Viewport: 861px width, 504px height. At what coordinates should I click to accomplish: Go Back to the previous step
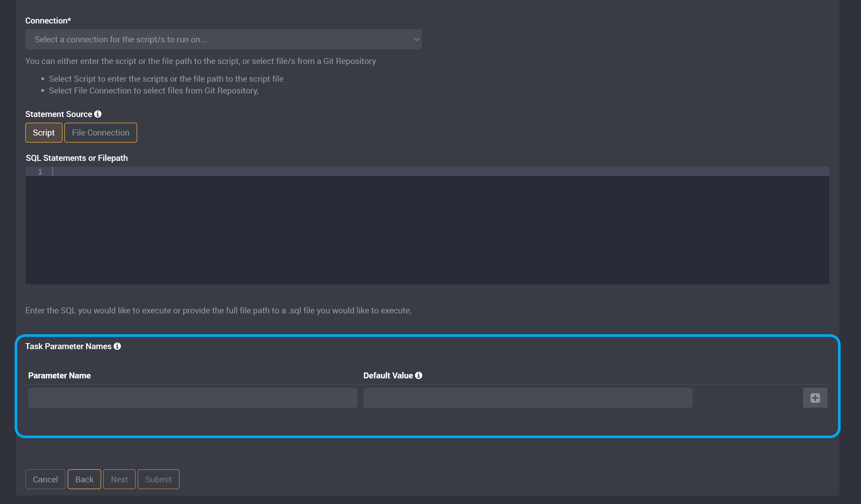tap(84, 479)
